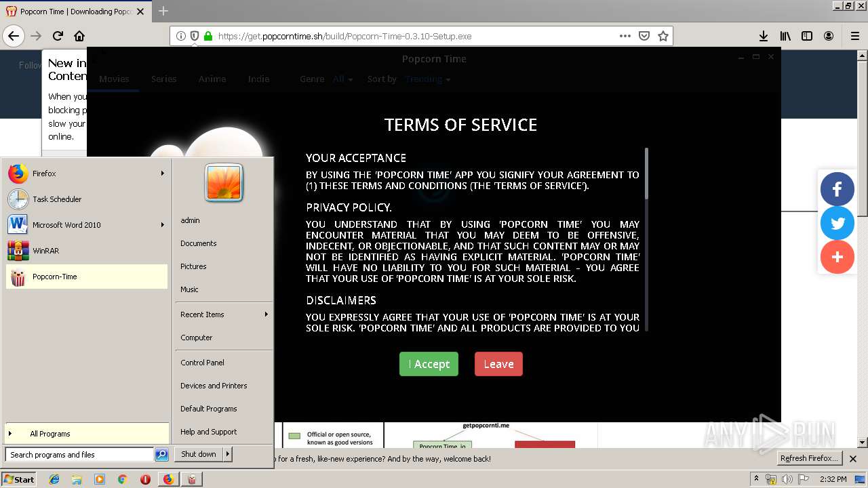
Task: Share on Facebook with the round icon
Action: point(837,189)
